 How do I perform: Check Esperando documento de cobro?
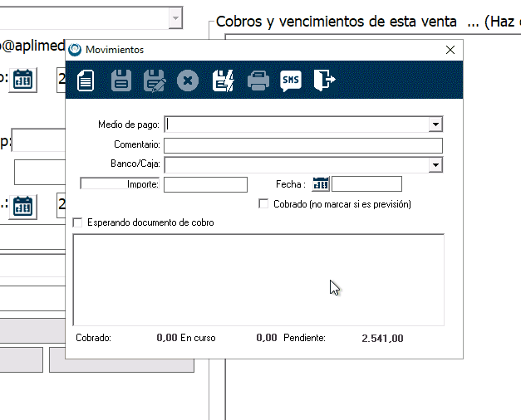78,222
